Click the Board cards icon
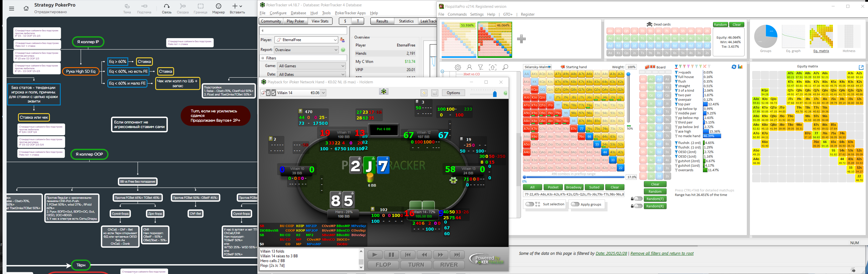This screenshot has height=274, width=868. tap(650, 67)
